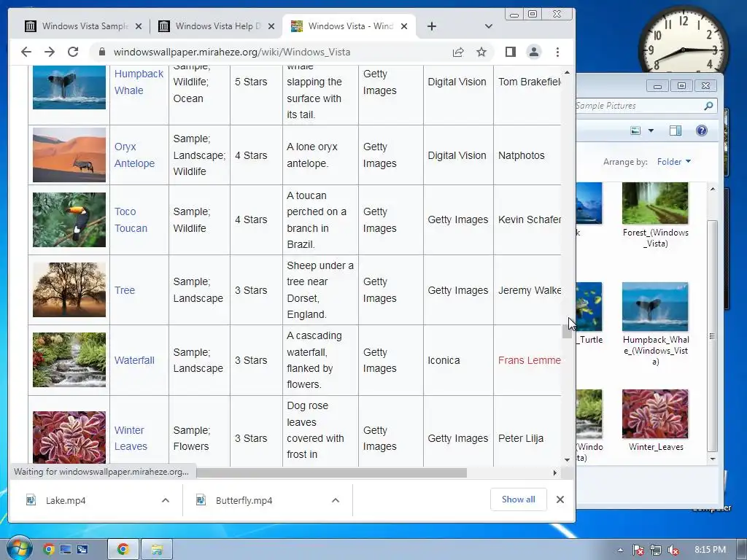This screenshot has height=560, width=747.
Task: Click the Action Center flag tray icon
Action: pos(638,550)
